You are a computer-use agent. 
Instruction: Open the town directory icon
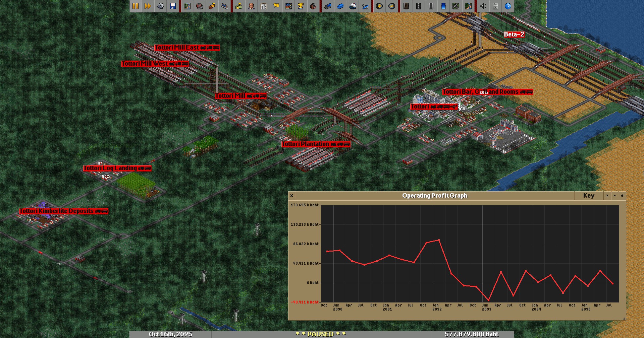click(200, 6)
